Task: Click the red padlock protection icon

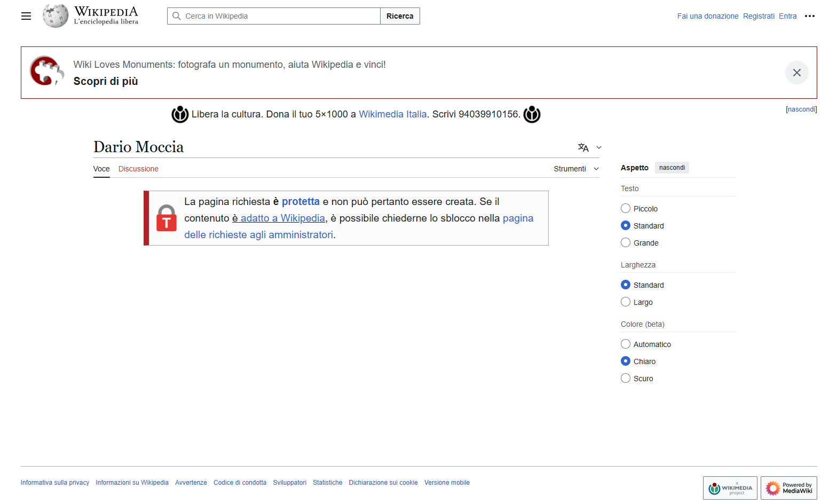Action: [x=167, y=218]
